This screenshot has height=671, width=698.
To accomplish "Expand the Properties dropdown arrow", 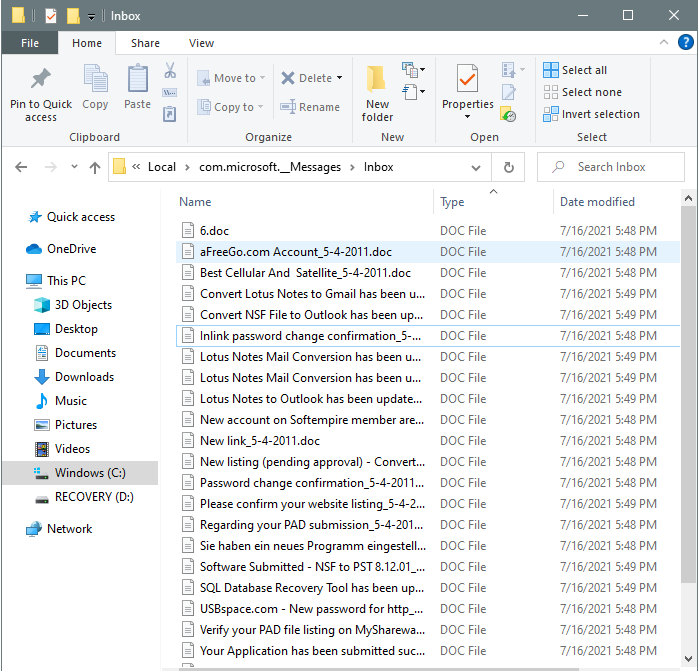I will pos(467,117).
